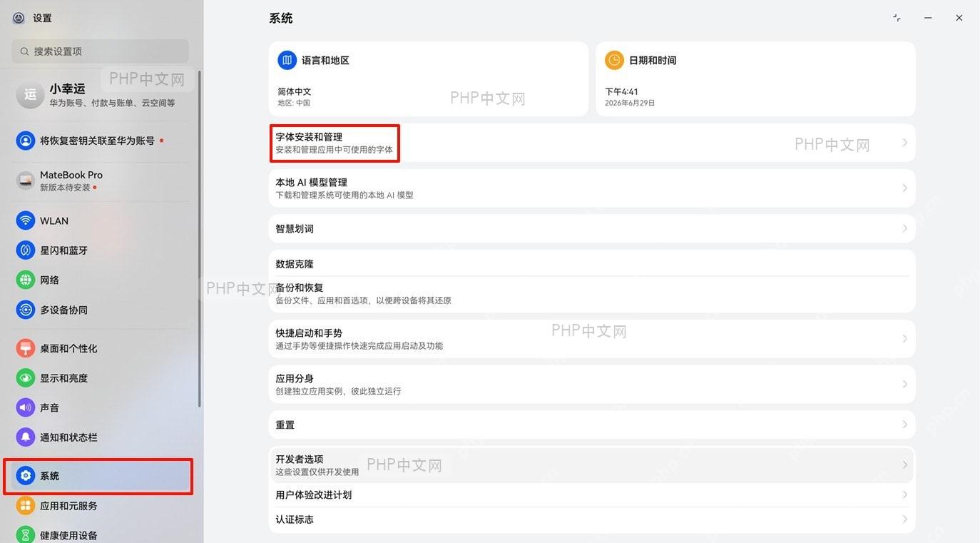Select 数据克隆

(592, 263)
